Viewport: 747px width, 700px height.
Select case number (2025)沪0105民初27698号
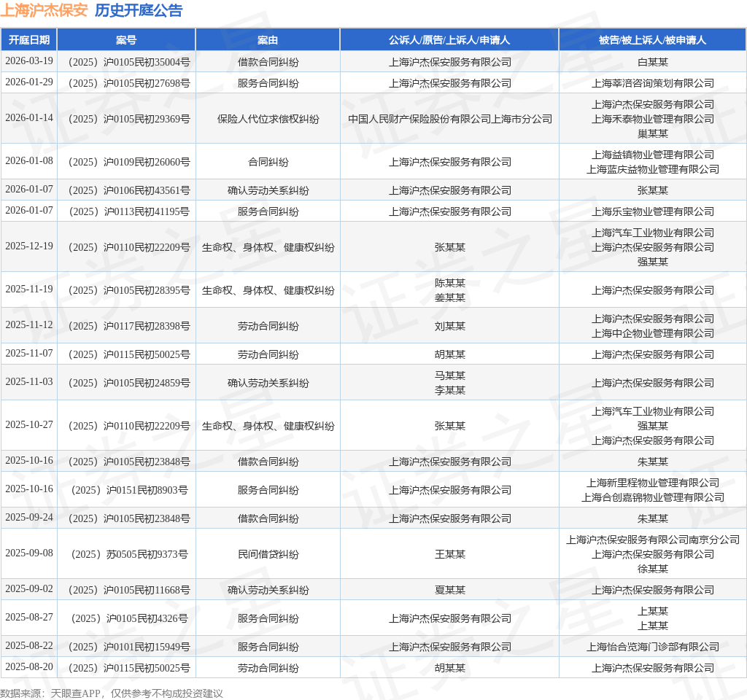[129, 83]
